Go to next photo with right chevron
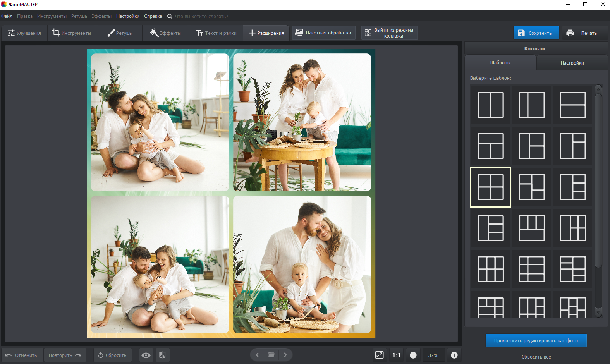610x364 pixels. pos(285,355)
